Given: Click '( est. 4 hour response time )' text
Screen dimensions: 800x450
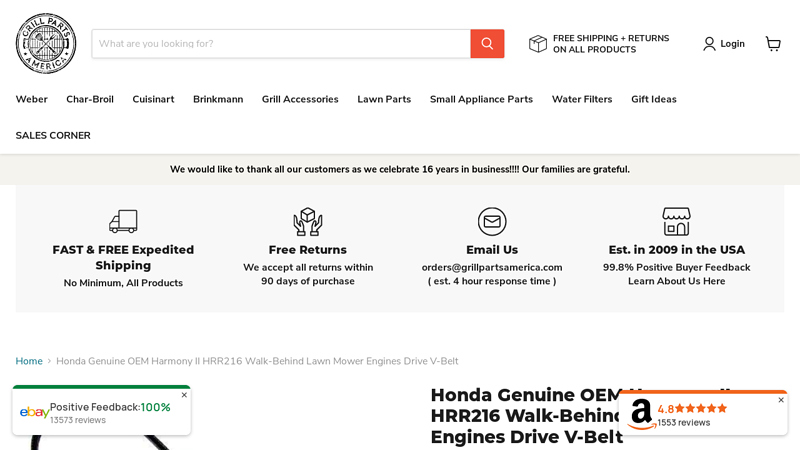Looking at the screenshot, I should point(492,281).
